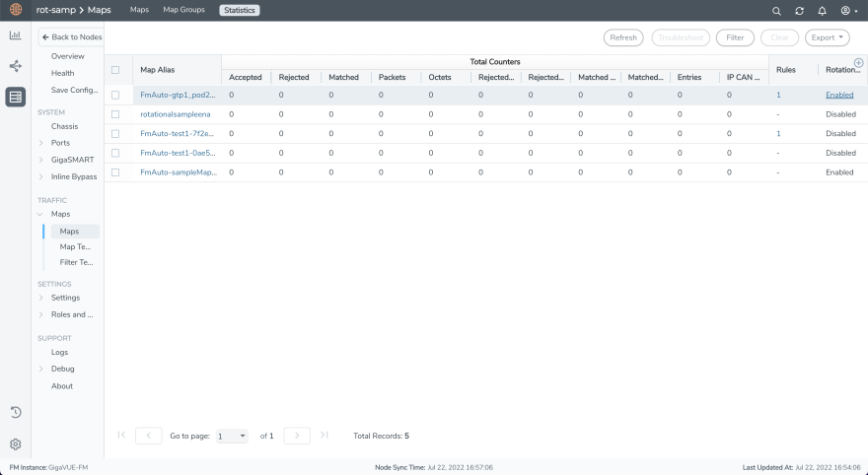The width and height of the screenshot is (868, 475).
Task: Click the add column plus icon
Action: tap(858, 62)
